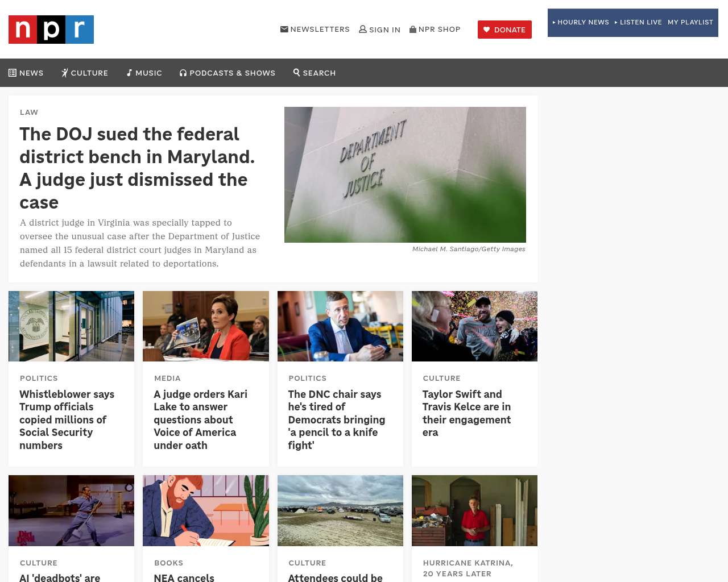Click the NPR logo
Viewport: 728px width, 582px height.
point(51,30)
